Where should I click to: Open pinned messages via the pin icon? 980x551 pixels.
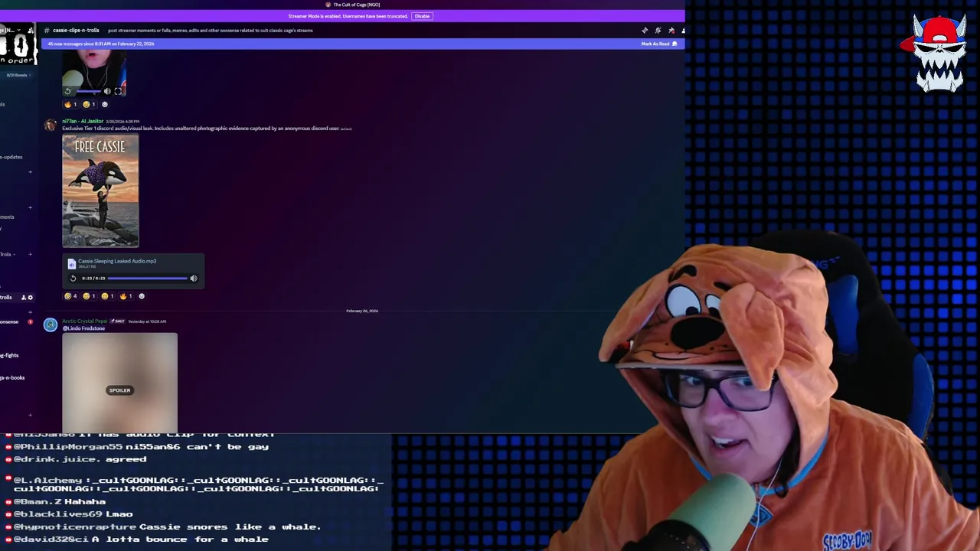(671, 31)
